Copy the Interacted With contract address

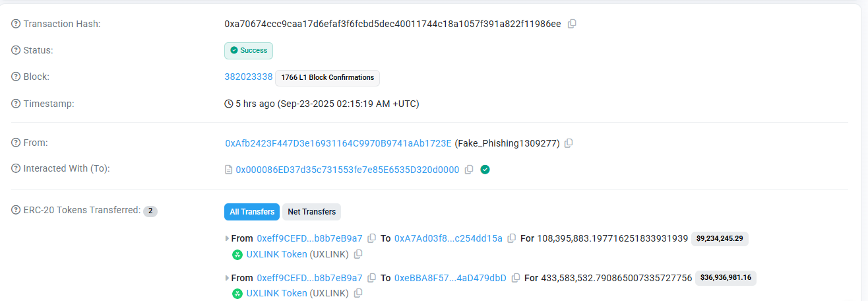point(469,170)
